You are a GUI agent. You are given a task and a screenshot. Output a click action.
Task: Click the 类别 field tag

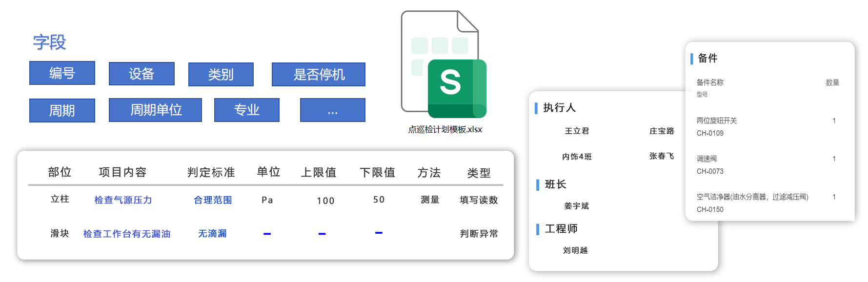[x=221, y=74]
